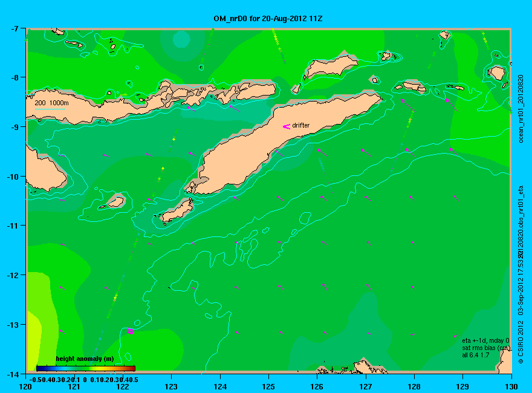
Task: Click the latitude label '-8'
Action: pyautogui.click(x=14, y=77)
